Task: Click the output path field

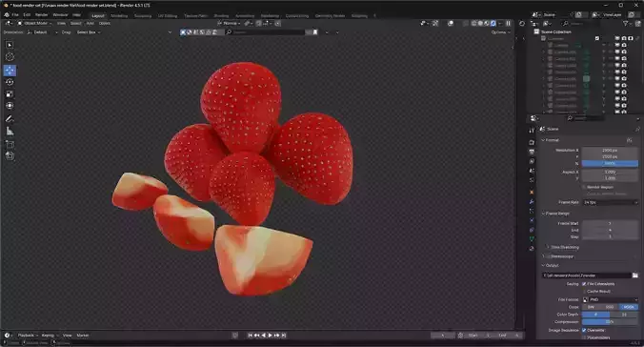Action: click(586, 276)
